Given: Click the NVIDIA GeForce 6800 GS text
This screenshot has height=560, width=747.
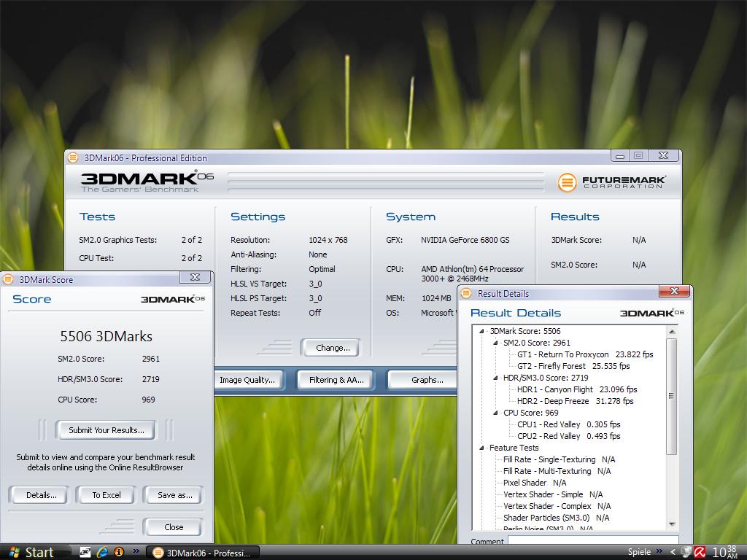Looking at the screenshot, I should (x=465, y=240).
